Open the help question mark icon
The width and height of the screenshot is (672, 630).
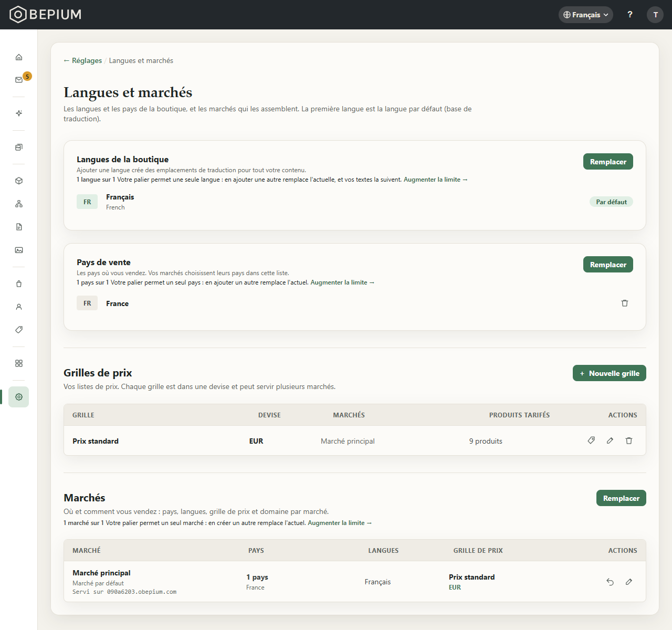click(x=630, y=15)
